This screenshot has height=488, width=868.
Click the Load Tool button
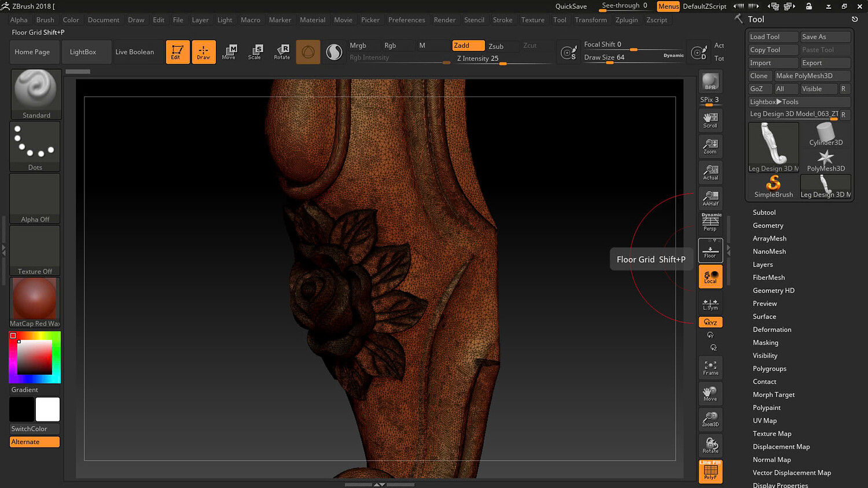click(772, 36)
